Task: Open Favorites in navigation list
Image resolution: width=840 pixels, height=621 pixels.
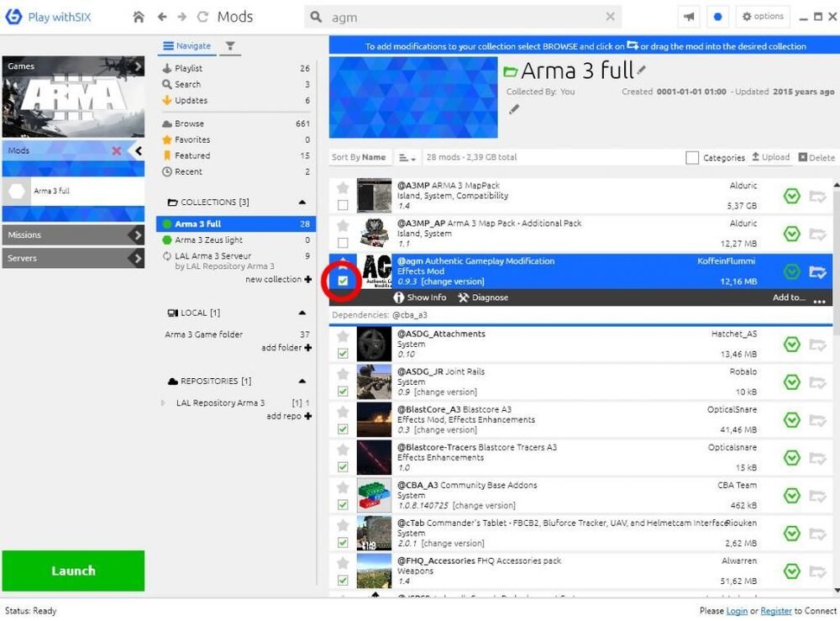Action: [x=236, y=139]
